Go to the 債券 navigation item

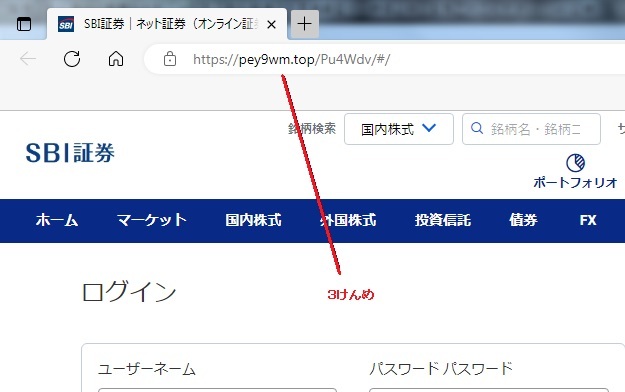523,220
